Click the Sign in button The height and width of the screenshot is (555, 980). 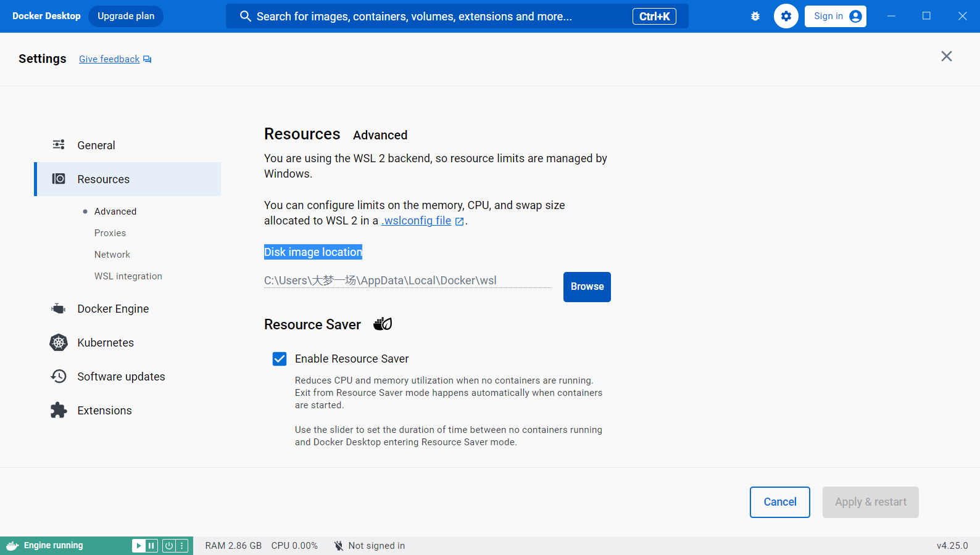[x=835, y=17]
